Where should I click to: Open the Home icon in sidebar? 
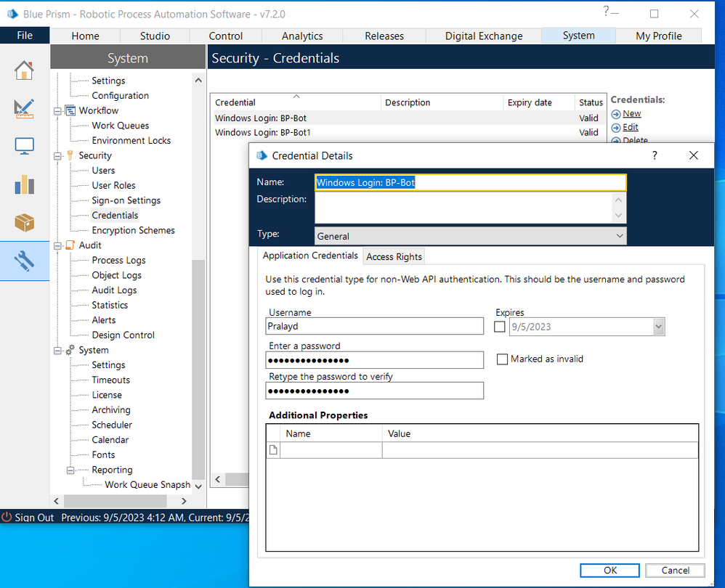point(24,70)
